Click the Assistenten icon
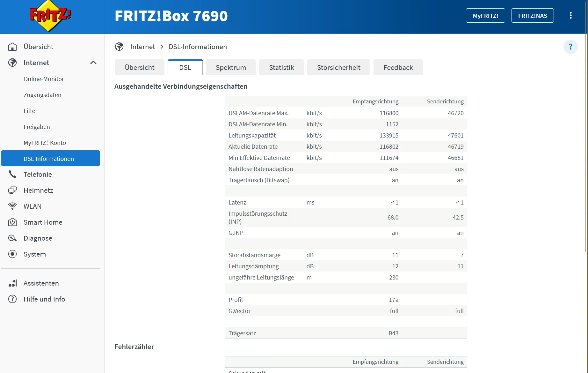588x373 pixels. click(x=12, y=283)
